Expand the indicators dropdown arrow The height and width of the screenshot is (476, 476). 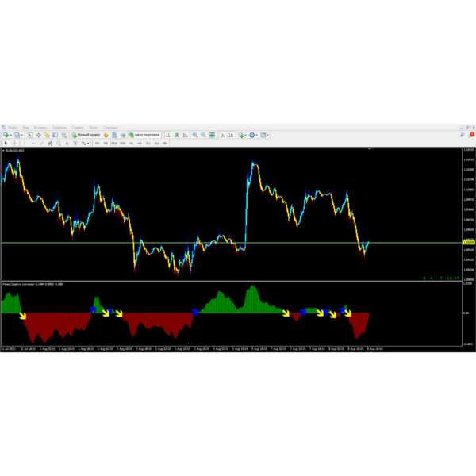click(x=246, y=136)
